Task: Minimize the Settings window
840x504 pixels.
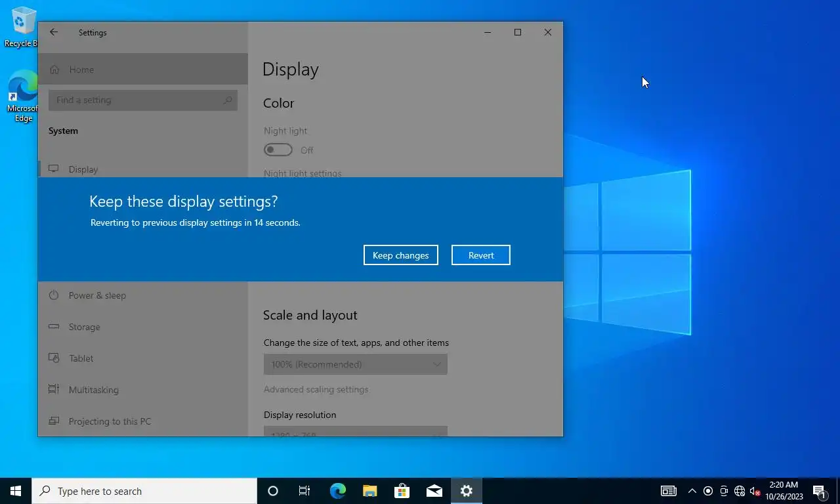Action: [488, 32]
